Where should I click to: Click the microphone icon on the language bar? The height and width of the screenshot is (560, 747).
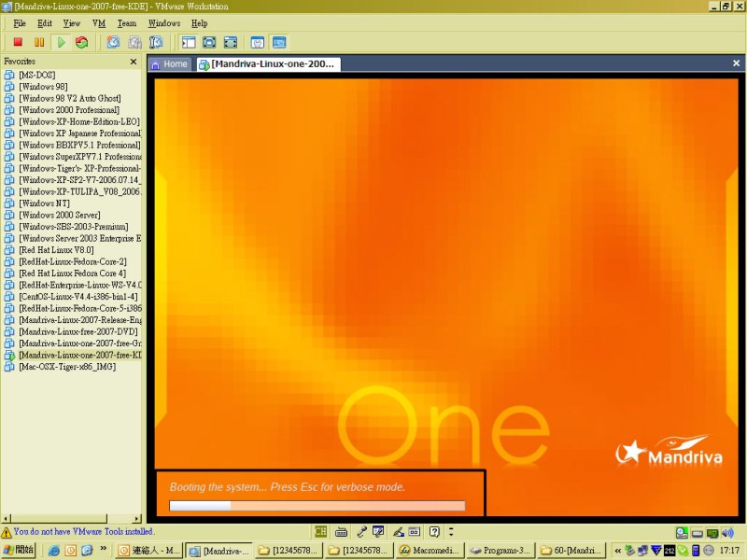[361, 531]
